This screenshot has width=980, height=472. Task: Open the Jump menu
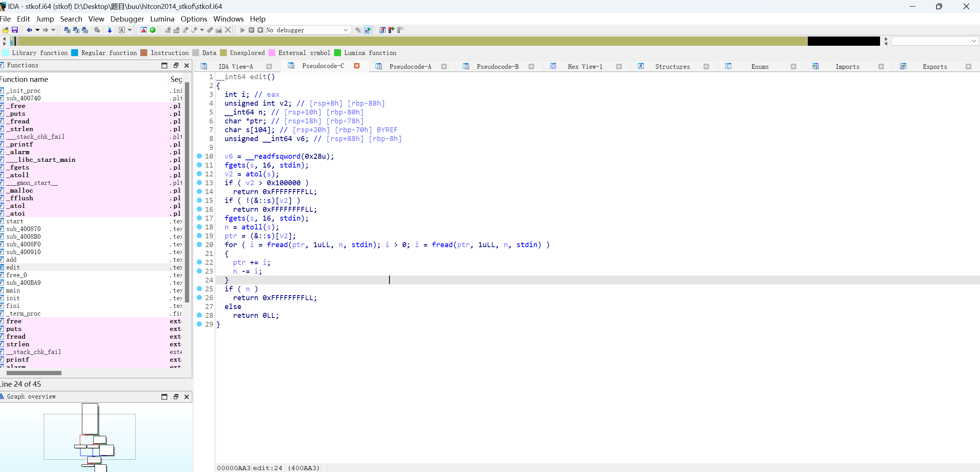(45, 19)
